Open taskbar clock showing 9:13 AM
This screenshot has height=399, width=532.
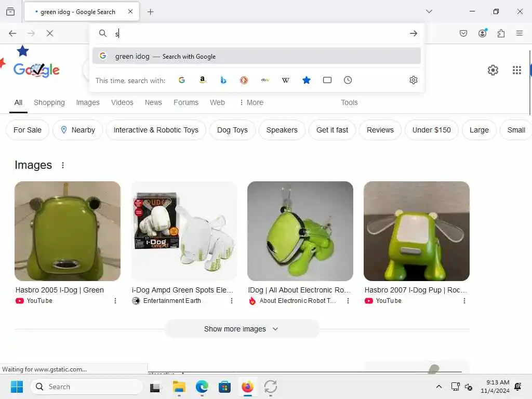(x=495, y=387)
